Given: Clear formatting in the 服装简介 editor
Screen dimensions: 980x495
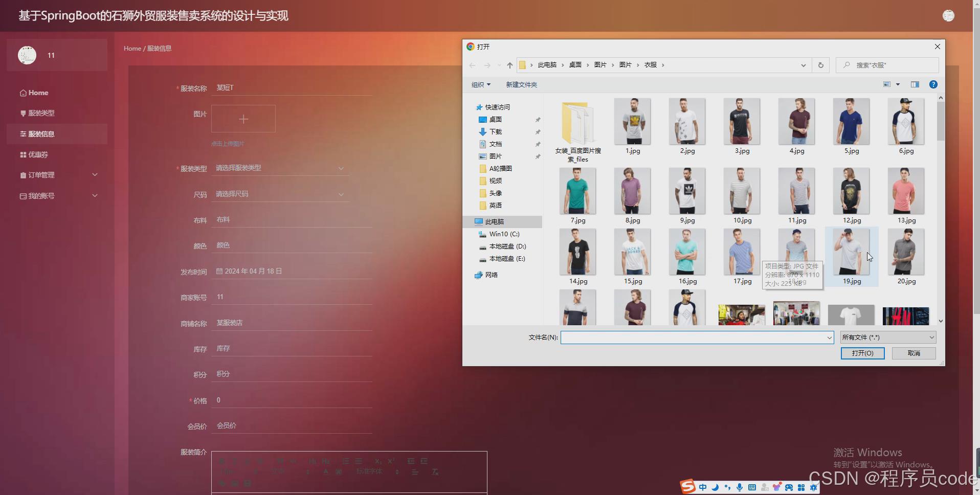Looking at the screenshot, I should coord(435,472).
